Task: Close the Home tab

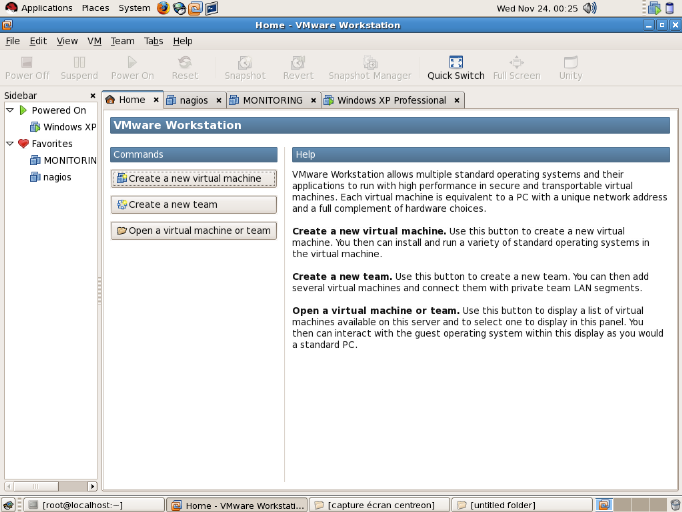Action: pos(156,100)
